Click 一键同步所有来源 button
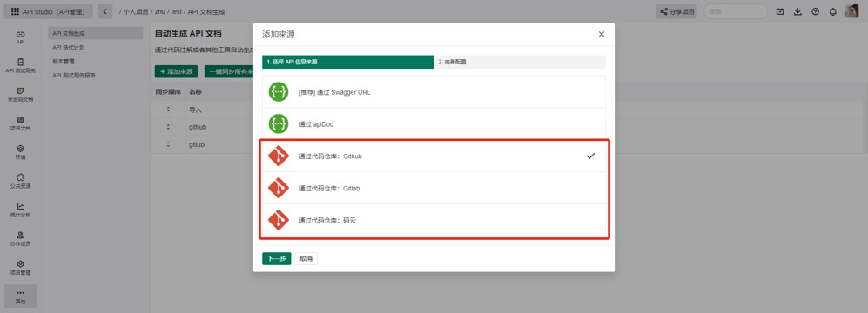868x313 pixels. click(229, 71)
